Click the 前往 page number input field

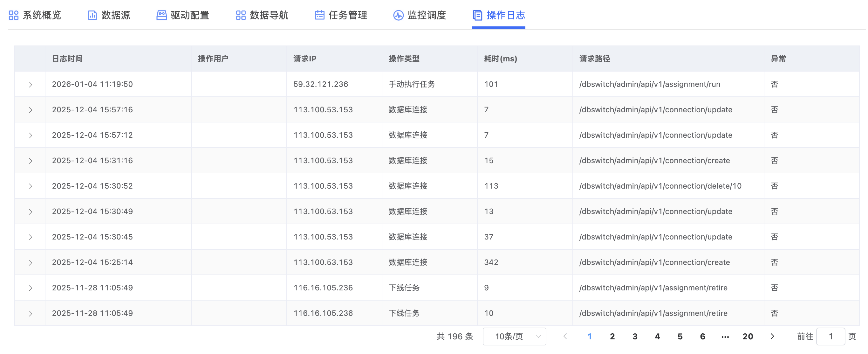click(x=830, y=336)
